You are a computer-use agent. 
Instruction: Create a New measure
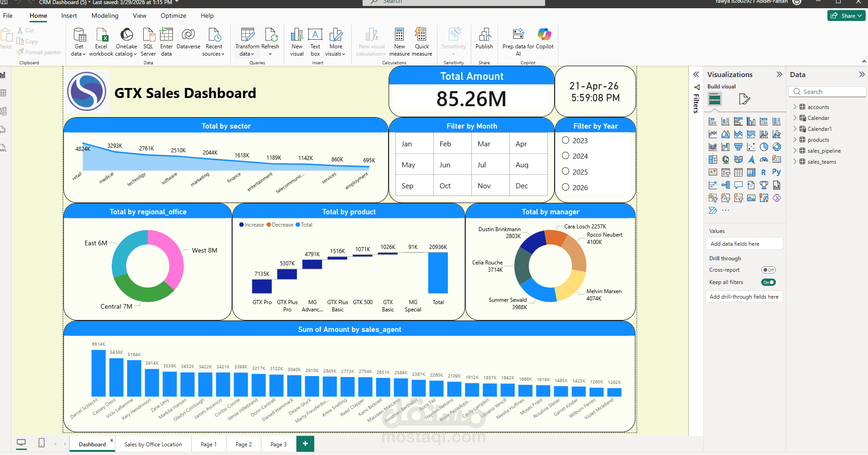pyautogui.click(x=400, y=42)
